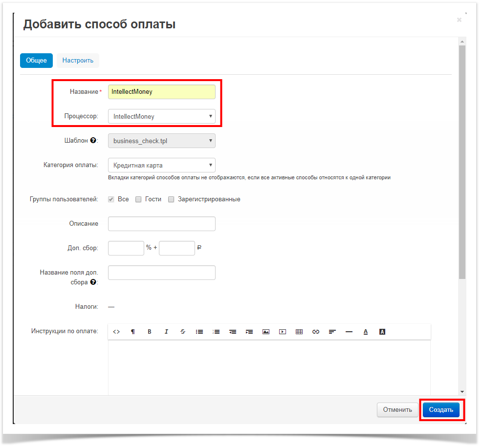Open the Процессор dropdown

pos(161,117)
